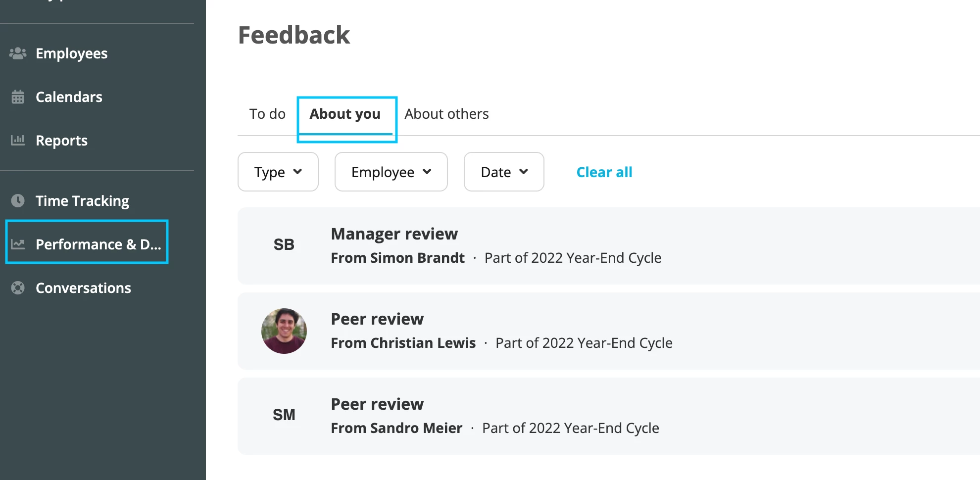Click the SB initials avatar
Screen dimensions: 980x480
pos(284,244)
